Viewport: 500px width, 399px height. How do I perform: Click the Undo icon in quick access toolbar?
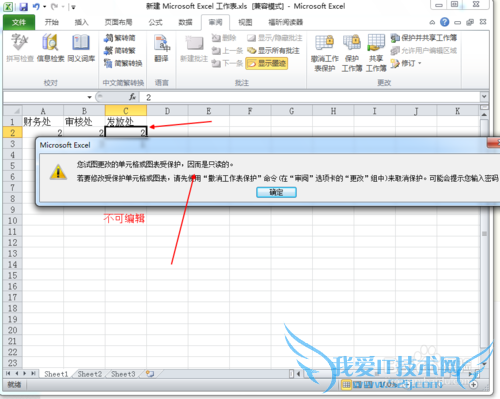36,6
